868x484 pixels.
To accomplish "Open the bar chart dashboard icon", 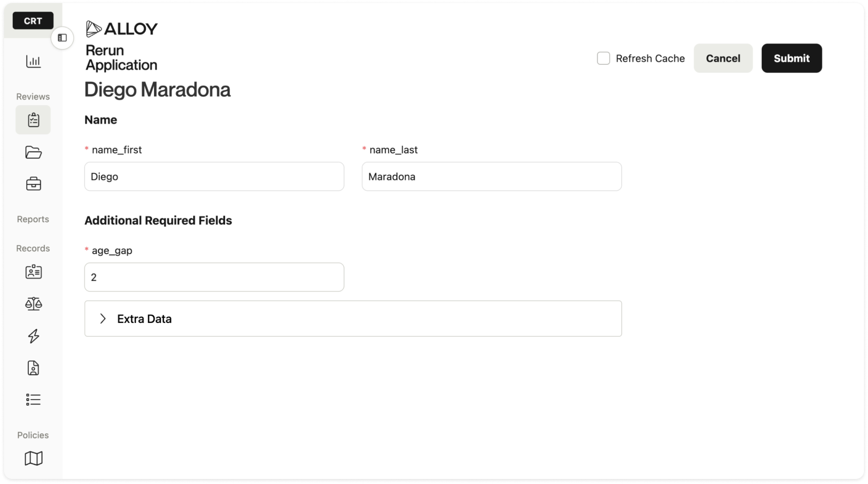I will [33, 61].
